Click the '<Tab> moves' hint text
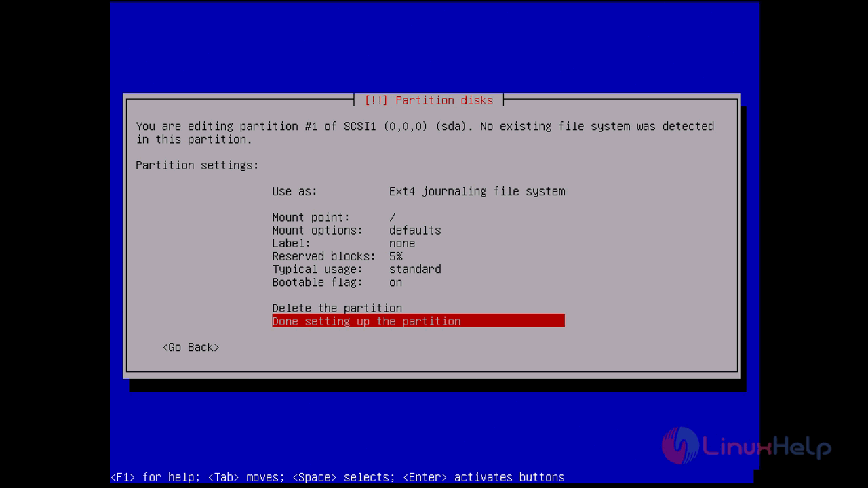Screen dimensions: 868x488 (243, 477)
